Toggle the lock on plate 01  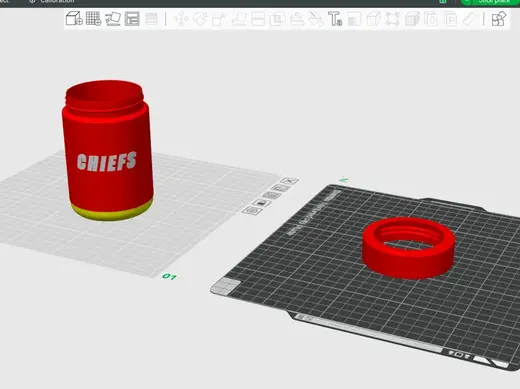coord(262,203)
